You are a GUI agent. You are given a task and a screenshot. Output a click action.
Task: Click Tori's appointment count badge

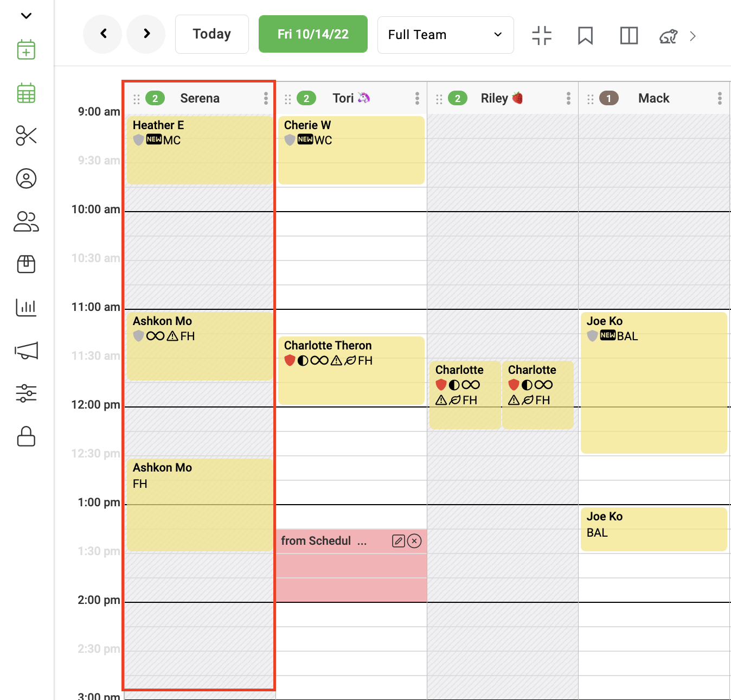pyautogui.click(x=306, y=98)
